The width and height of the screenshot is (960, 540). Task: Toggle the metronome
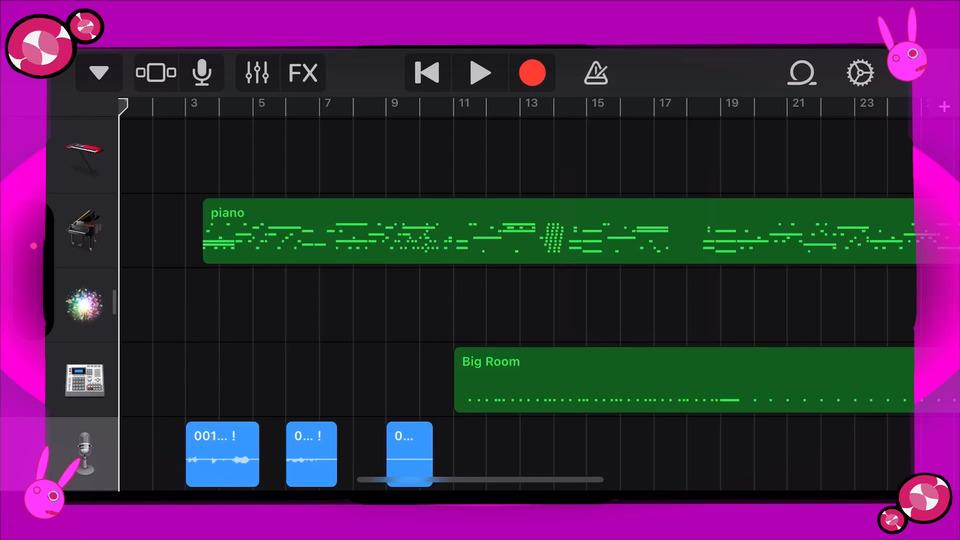click(596, 73)
